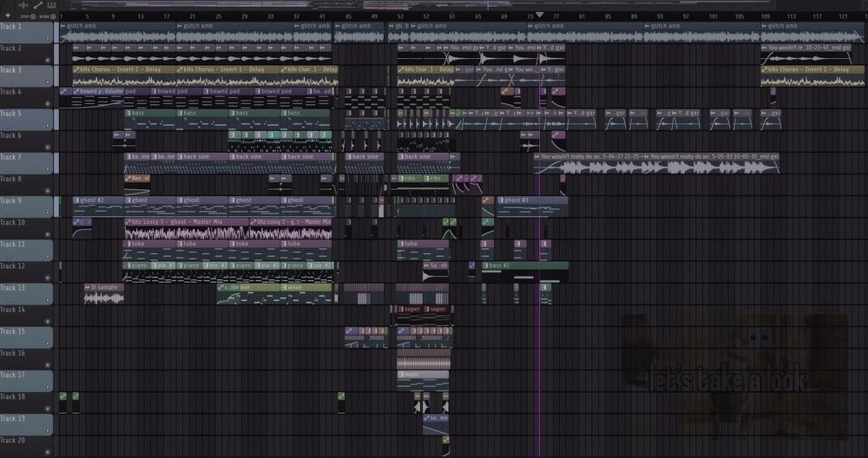This screenshot has width=868, height=458.
Task: Open the clip menu icon of 'bass #2'
Action: click(x=485, y=265)
